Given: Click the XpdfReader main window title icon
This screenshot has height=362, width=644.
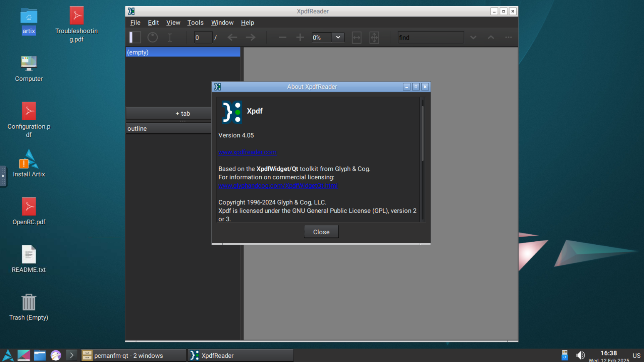Looking at the screenshot, I should pos(131,11).
